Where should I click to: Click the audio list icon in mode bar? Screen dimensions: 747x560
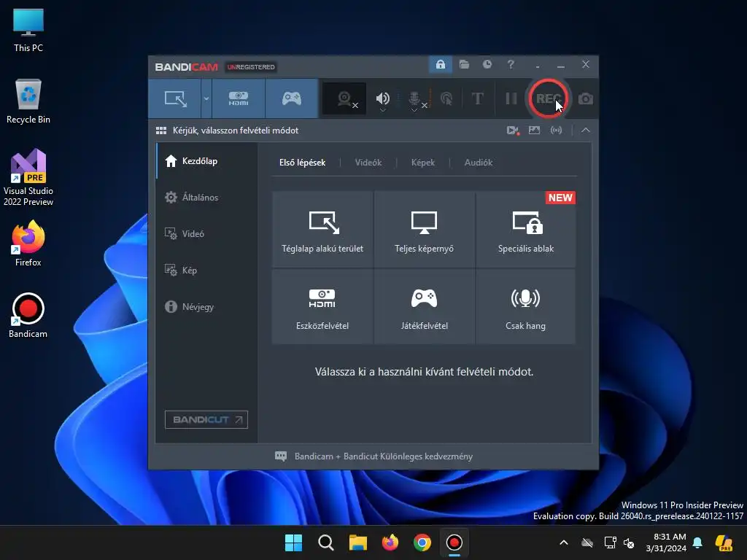pyautogui.click(x=556, y=130)
